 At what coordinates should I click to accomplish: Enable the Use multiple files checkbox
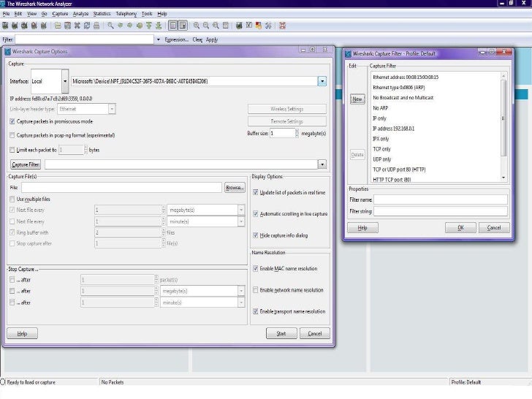point(12,199)
